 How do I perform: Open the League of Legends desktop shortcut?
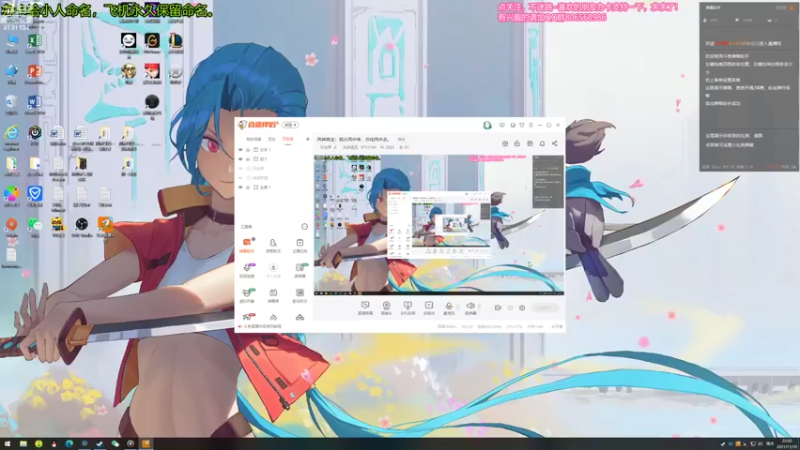176,43
